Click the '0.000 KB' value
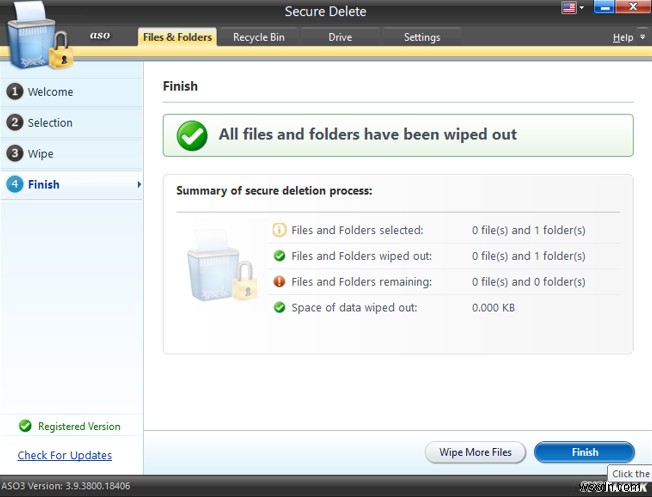Screen dimensions: 652x497 493,308
